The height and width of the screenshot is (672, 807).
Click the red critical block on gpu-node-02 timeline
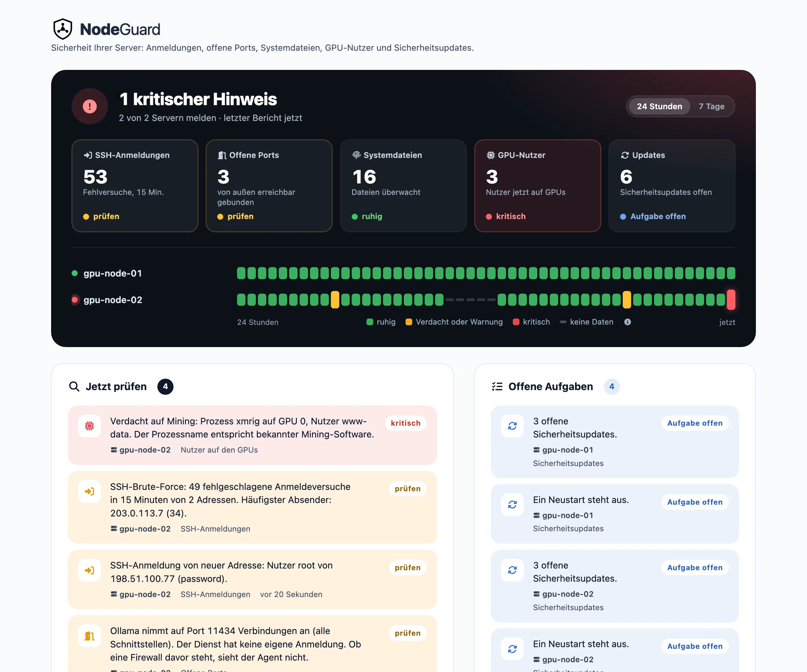731,299
